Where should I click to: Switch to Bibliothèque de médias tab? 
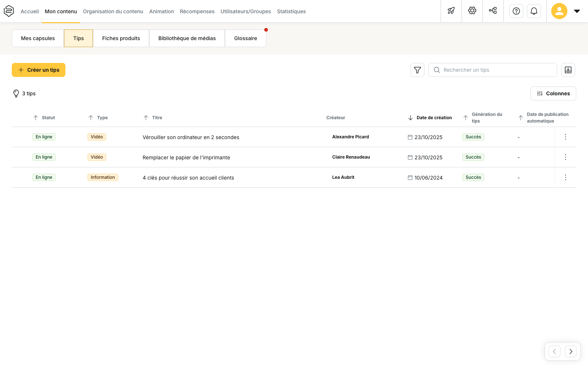[x=187, y=38]
